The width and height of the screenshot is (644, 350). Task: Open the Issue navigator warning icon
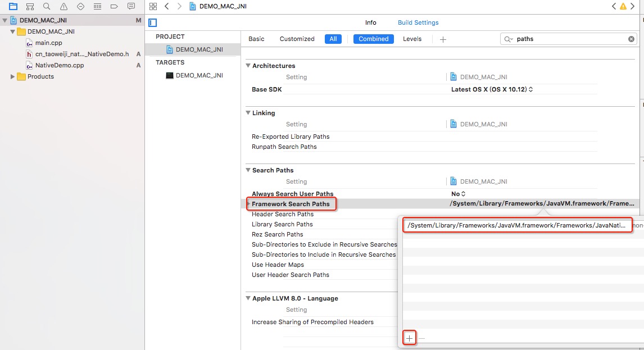pos(64,7)
